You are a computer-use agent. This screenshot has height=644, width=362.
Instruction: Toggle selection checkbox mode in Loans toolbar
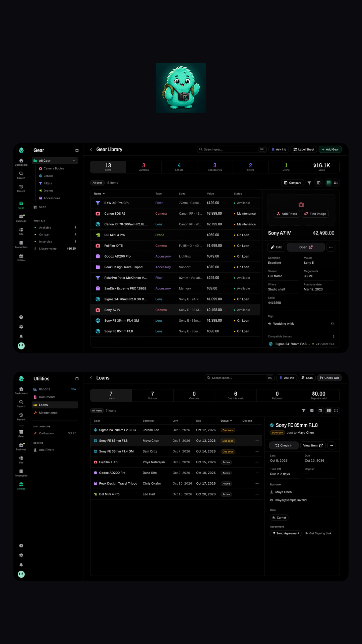pyautogui.click(x=312, y=411)
